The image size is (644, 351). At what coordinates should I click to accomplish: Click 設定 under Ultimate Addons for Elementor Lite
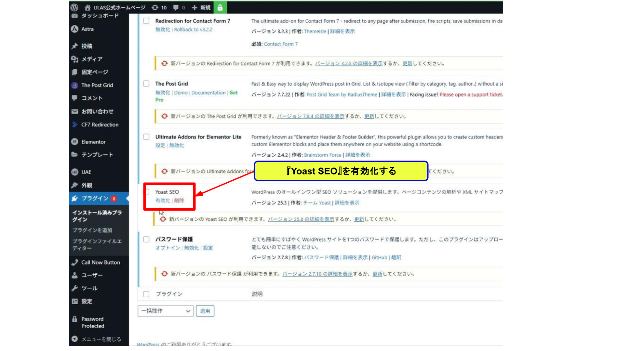[x=160, y=145]
